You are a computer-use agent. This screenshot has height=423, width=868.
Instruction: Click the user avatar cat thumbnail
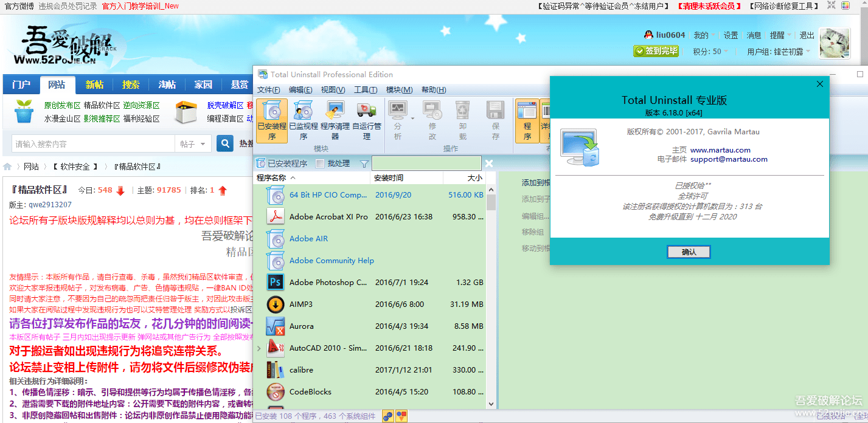[x=835, y=43]
